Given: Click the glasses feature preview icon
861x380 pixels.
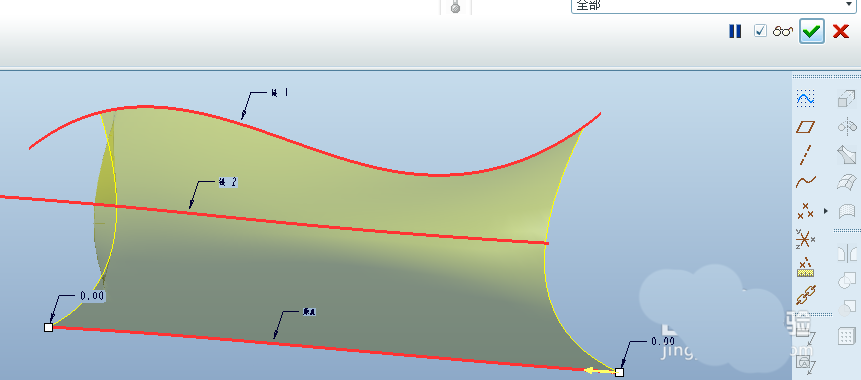Looking at the screenshot, I should (x=782, y=31).
